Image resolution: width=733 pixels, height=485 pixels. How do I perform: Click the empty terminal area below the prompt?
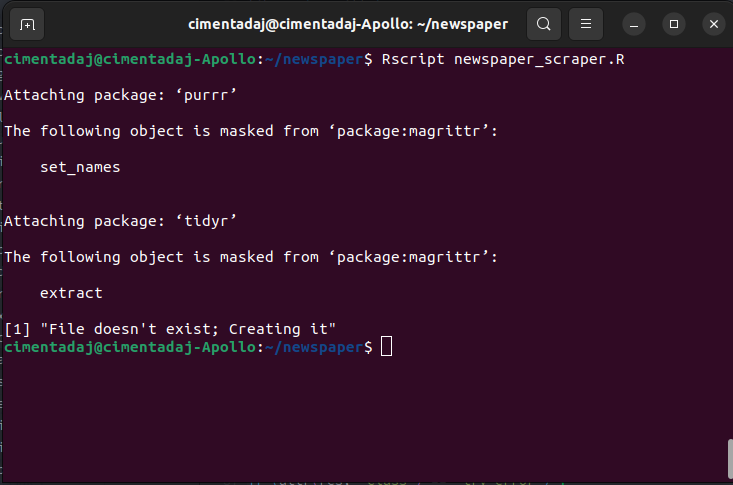tap(360, 420)
